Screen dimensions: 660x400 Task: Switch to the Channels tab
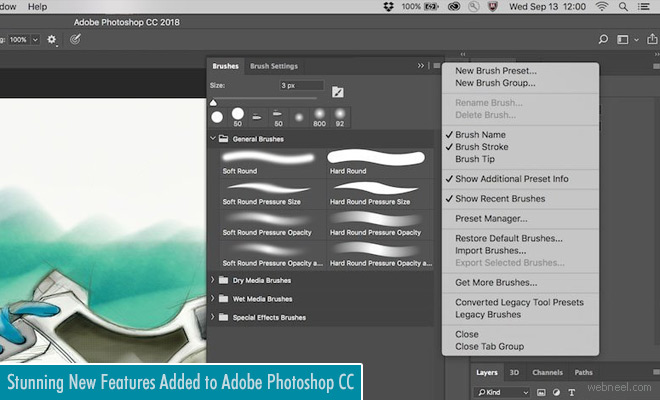[547, 373]
